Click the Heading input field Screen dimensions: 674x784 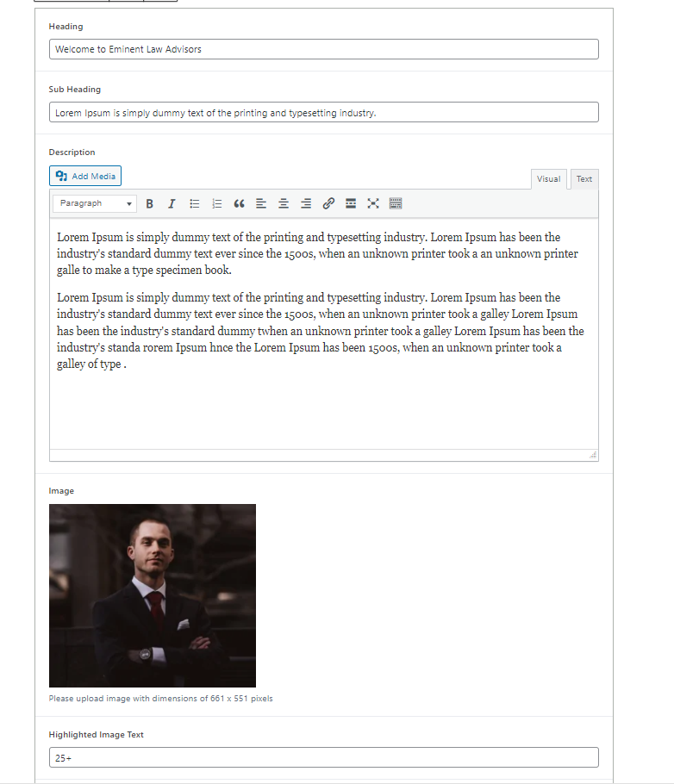point(324,49)
